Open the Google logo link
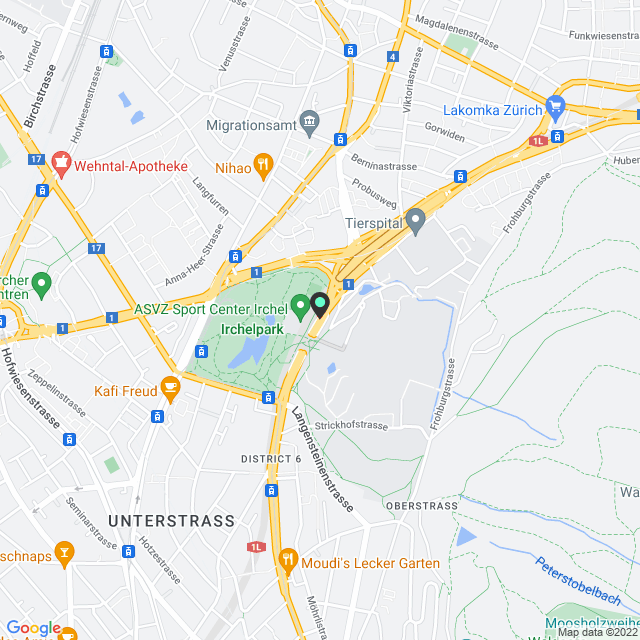The image size is (640, 640). tap(34, 627)
